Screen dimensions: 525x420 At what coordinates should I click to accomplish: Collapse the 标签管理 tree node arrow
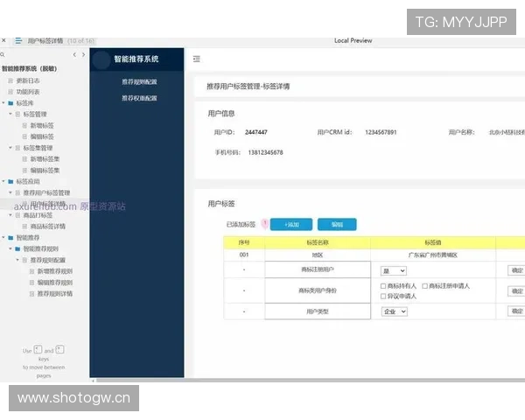coord(10,115)
